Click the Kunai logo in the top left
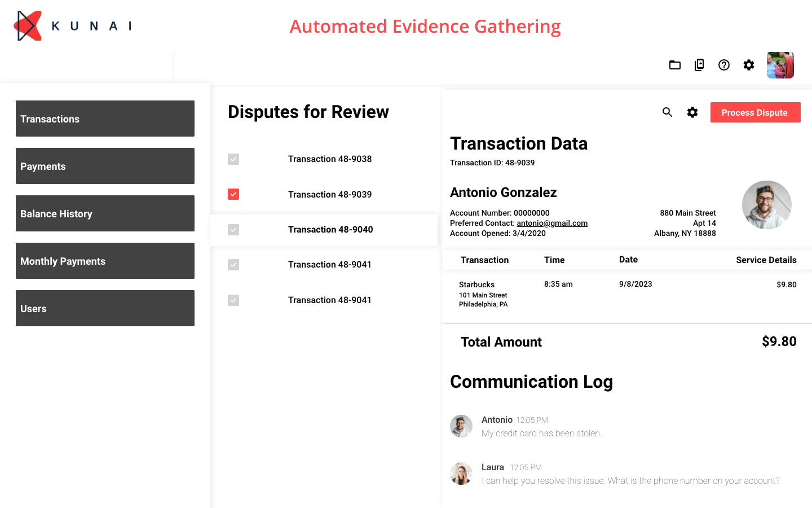 [x=72, y=25]
